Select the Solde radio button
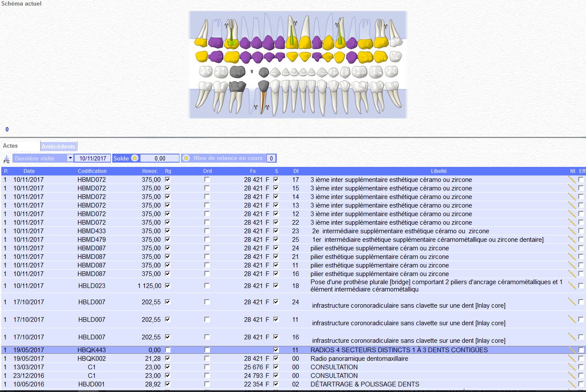This screenshot has height=392, width=586. (135, 158)
